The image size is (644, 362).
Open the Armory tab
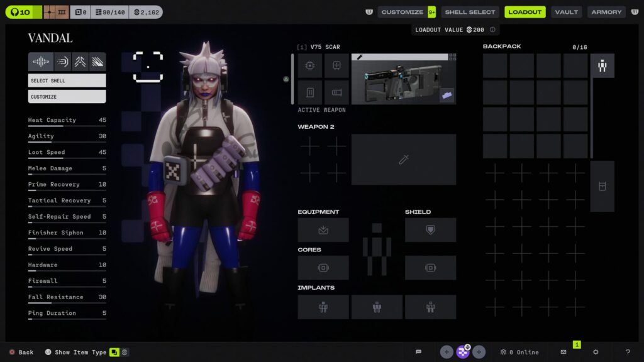606,12
